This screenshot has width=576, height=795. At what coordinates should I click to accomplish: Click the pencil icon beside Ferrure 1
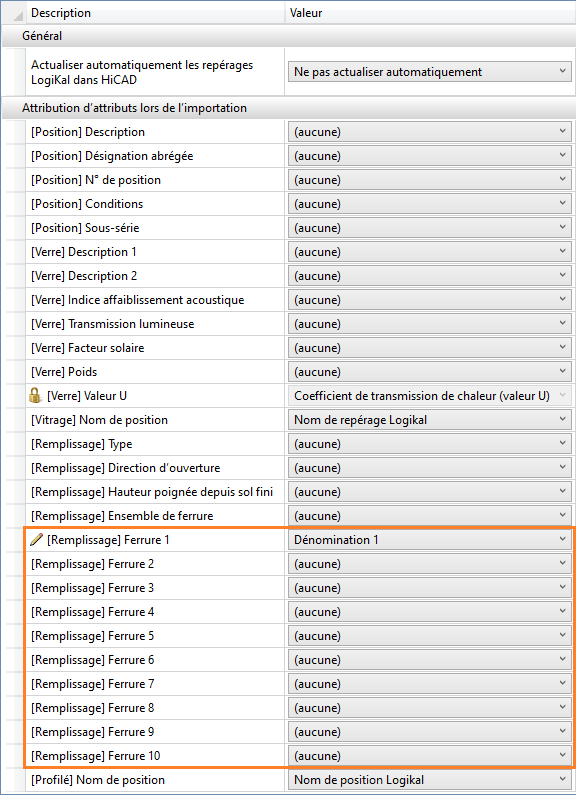coord(37,540)
